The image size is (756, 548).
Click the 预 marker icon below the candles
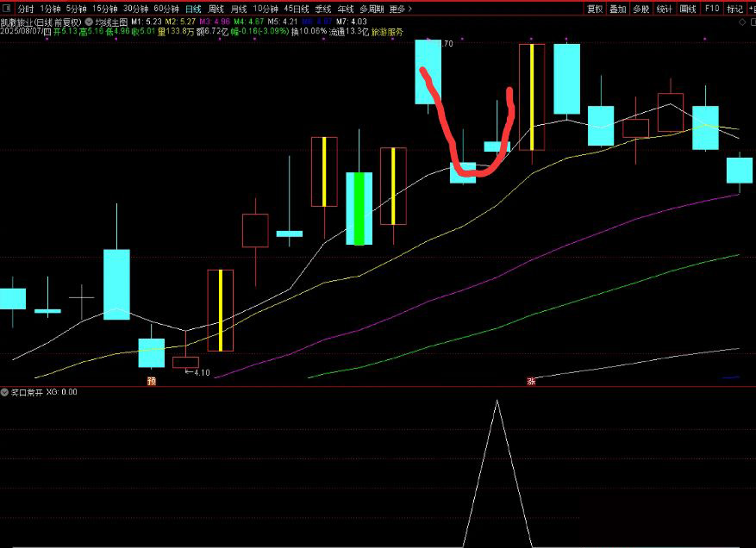tap(152, 379)
